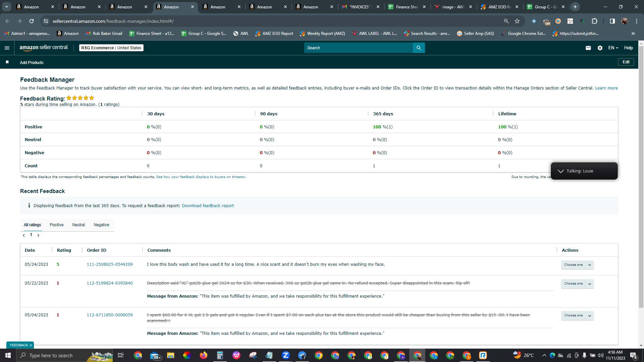Click the Windows taskbar search box

pyautogui.click(x=64, y=355)
